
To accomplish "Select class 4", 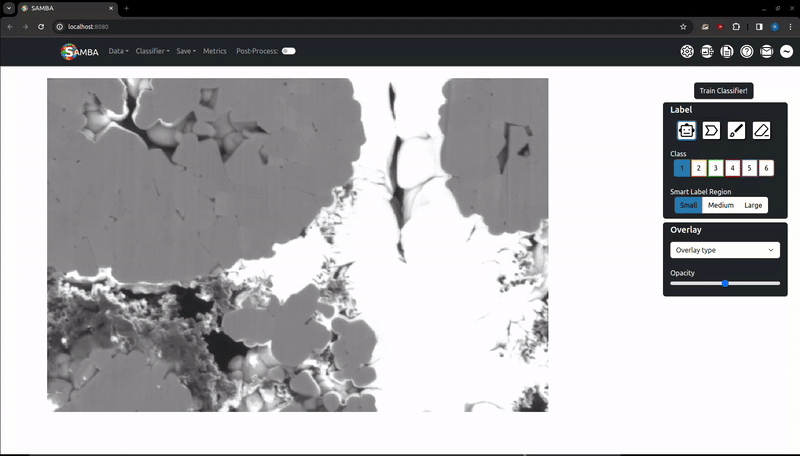I will [x=732, y=168].
